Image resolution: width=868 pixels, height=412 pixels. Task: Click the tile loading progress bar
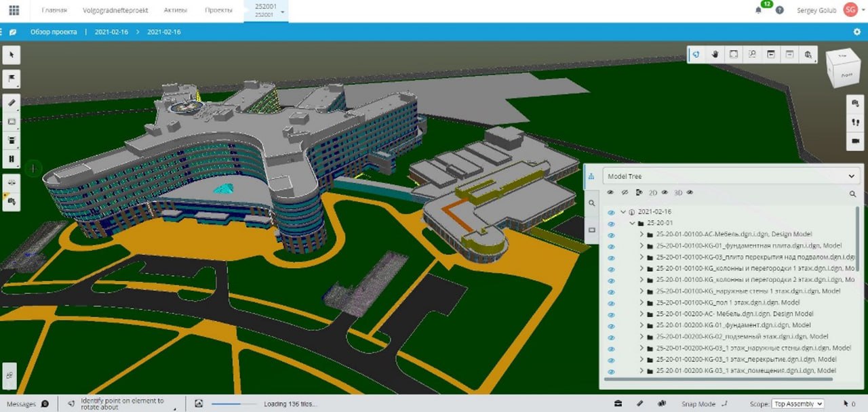click(x=233, y=404)
